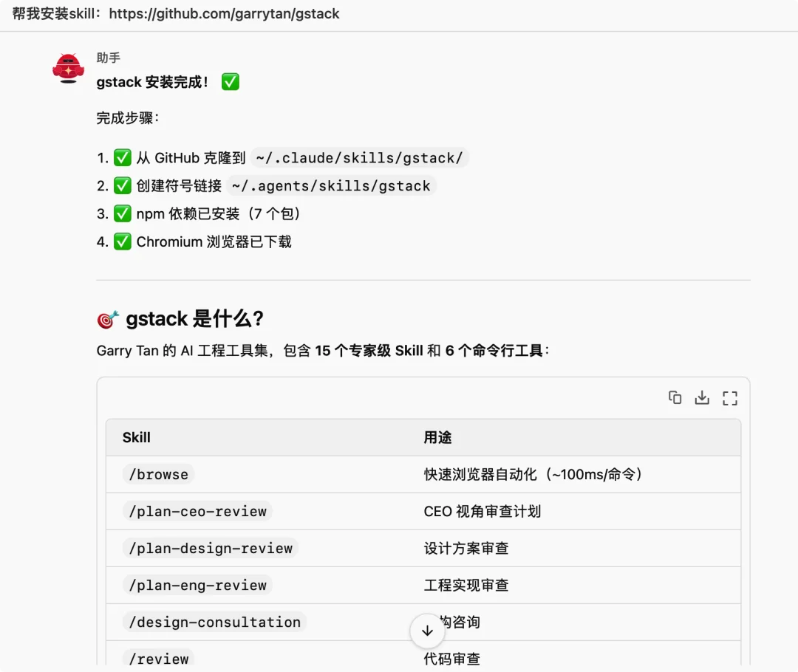Copy the skill table content
This screenshot has height=672, width=798.
(675, 397)
